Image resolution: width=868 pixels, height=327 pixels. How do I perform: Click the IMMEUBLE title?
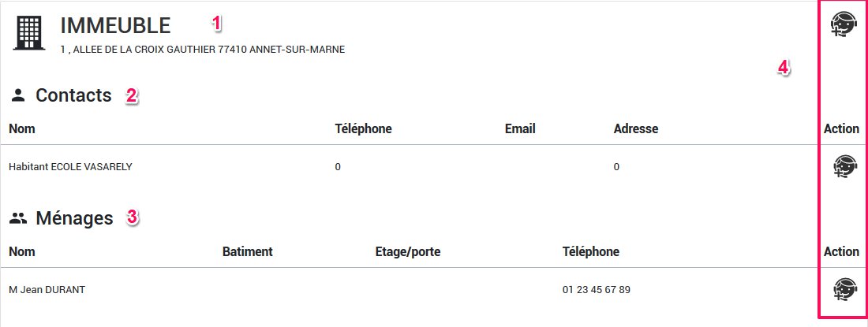[115, 25]
